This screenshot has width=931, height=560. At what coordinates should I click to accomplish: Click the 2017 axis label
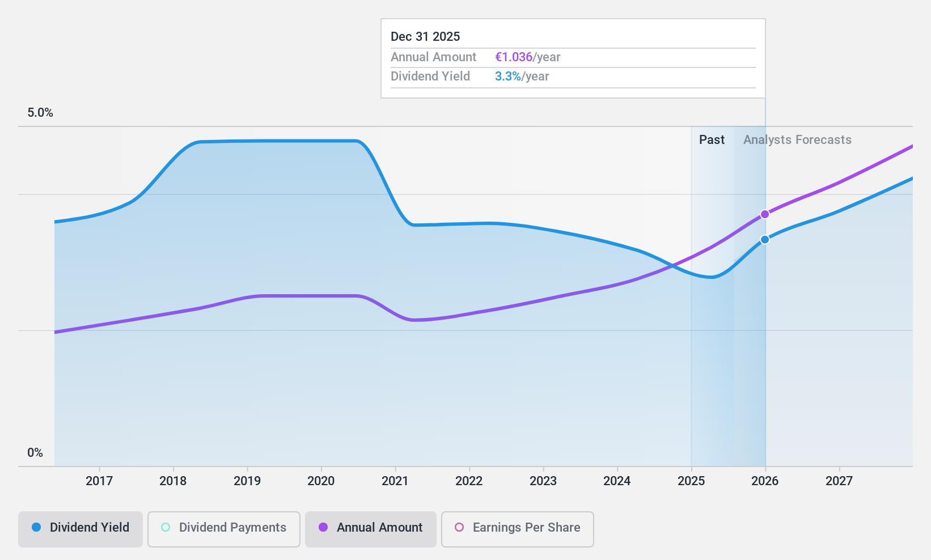tap(99, 481)
